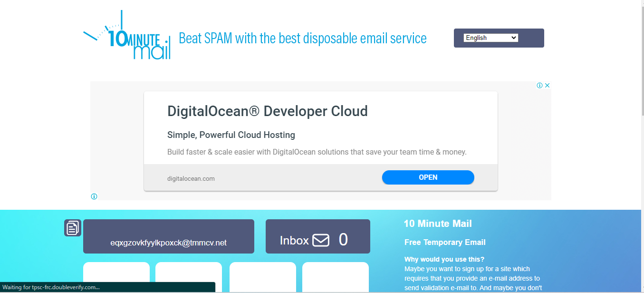Copy the email address with the copy icon
Image resolution: width=644 pixels, height=293 pixels.
point(73,228)
